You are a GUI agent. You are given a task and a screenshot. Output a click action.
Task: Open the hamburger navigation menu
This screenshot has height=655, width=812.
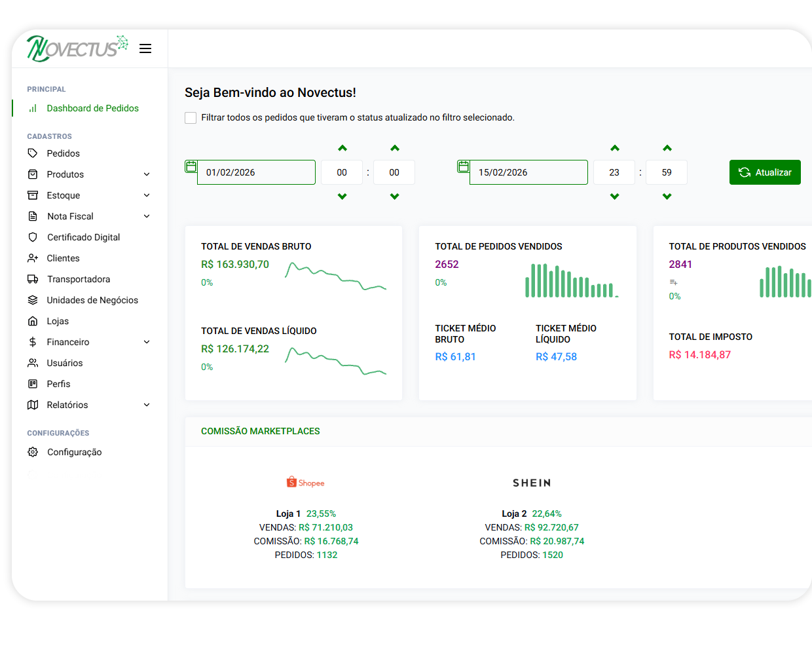[145, 48]
